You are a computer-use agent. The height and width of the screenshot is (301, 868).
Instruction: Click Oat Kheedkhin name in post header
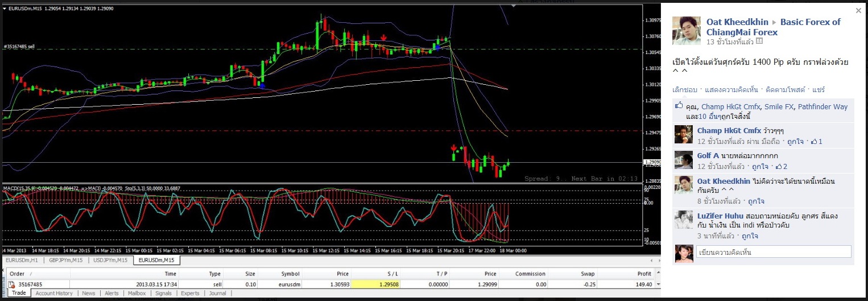(737, 22)
